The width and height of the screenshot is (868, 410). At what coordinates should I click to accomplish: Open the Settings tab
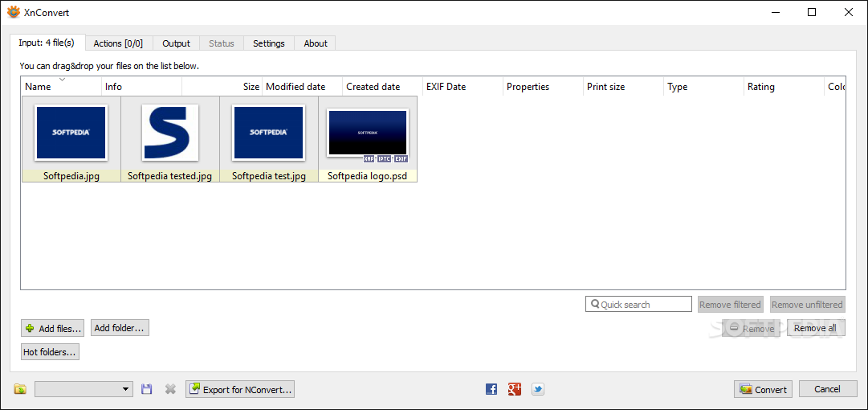click(269, 43)
